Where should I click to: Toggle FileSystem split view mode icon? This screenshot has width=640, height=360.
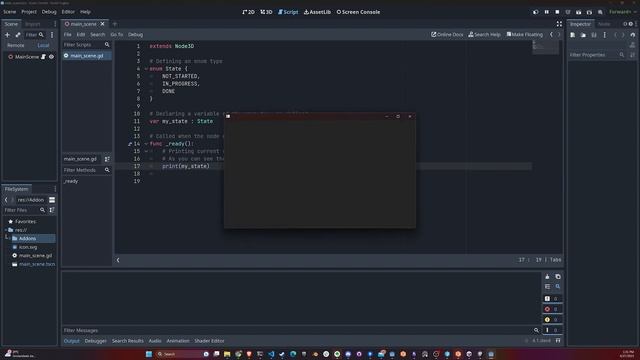(52, 200)
